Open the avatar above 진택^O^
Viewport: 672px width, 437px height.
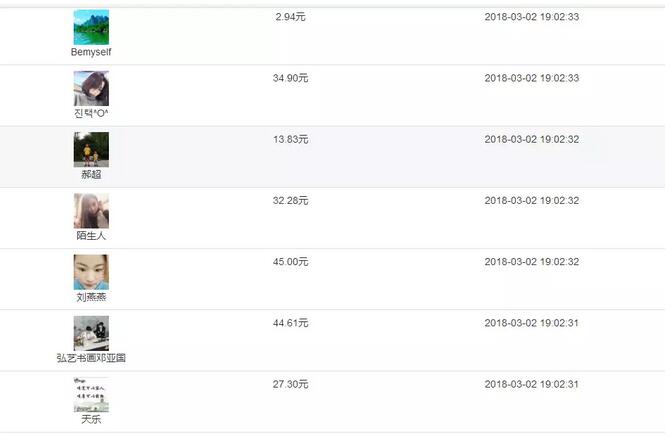pos(91,89)
